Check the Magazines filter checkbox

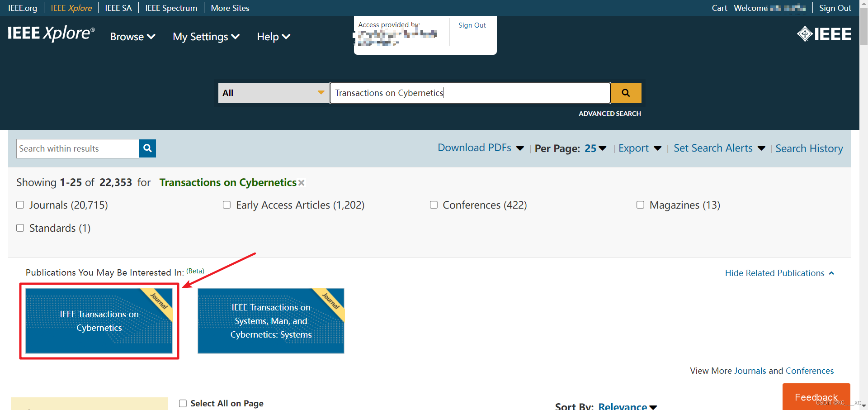tap(641, 205)
